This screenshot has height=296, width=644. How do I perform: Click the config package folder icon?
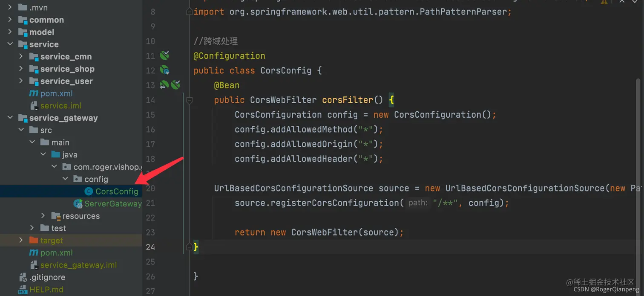point(78,179)
